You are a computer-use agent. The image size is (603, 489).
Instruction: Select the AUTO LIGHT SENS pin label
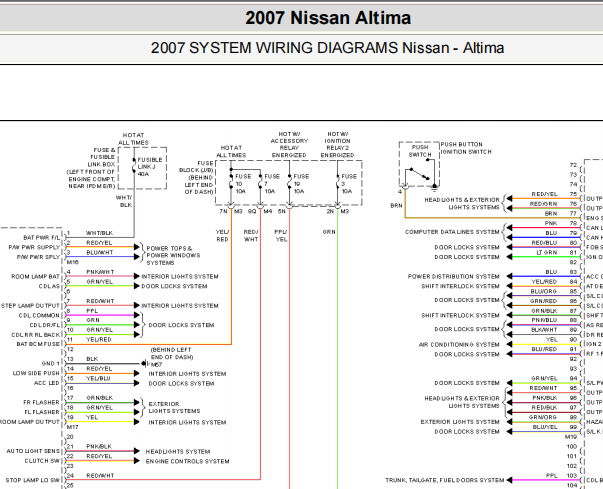pos(33,451)
